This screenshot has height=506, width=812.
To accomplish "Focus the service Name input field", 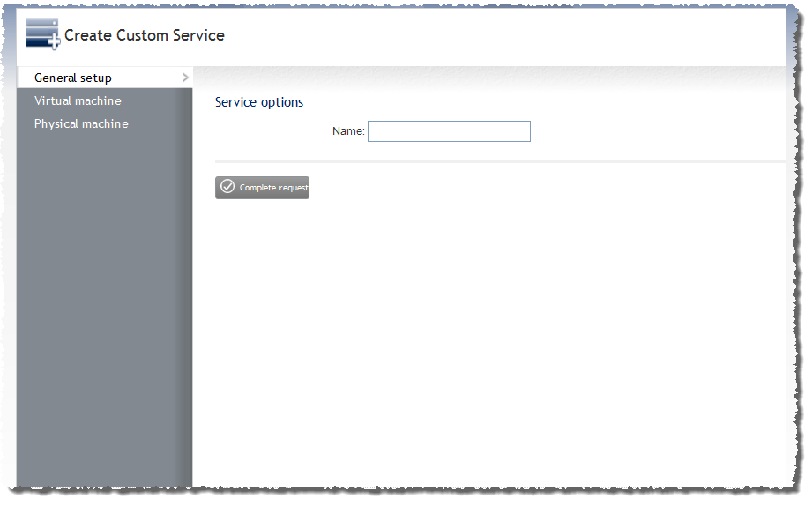I will pos(449,131).
